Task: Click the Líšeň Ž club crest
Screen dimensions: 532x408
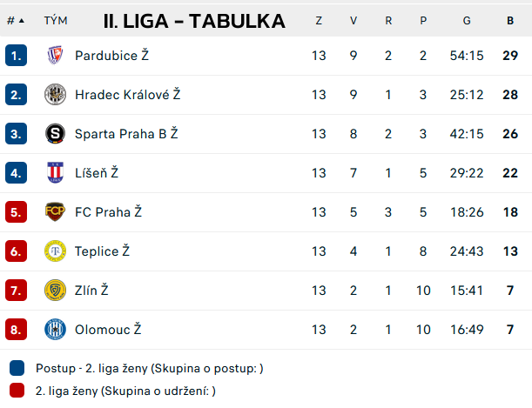Action: [x=55, y=172]
